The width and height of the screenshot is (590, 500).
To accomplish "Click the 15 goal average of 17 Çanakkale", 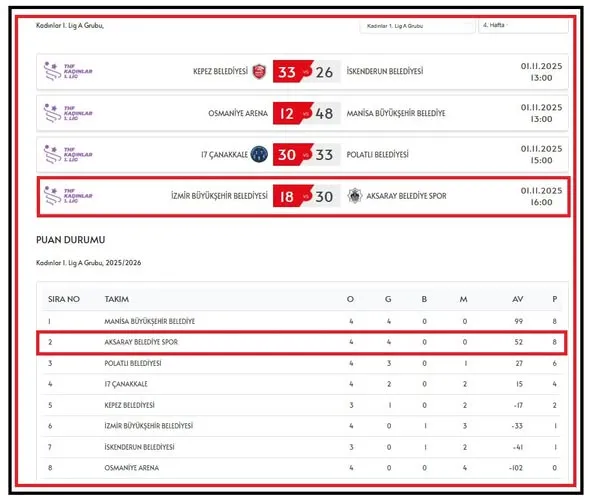I will click(519, 384).
